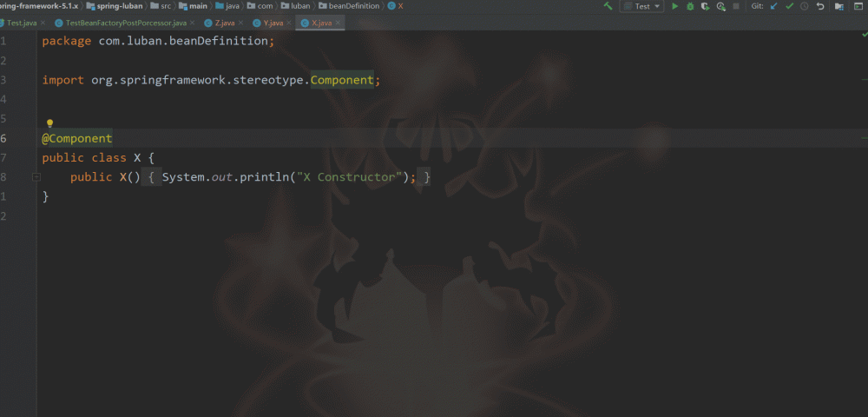Click the println method call
This screenshot has width=868, height=417.
265,177
